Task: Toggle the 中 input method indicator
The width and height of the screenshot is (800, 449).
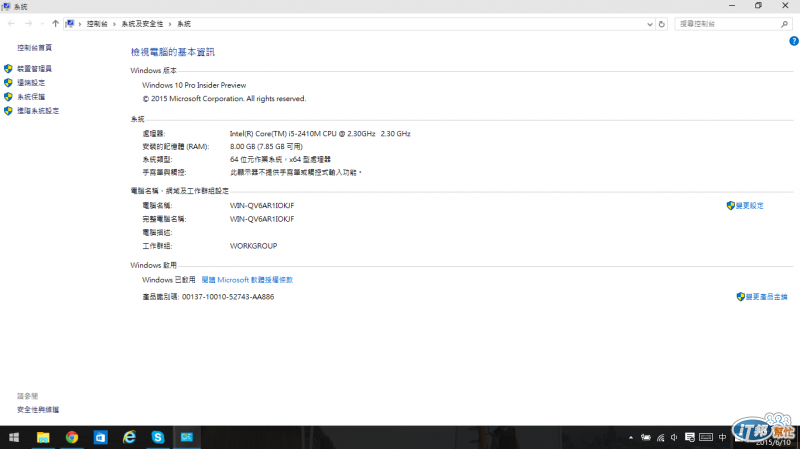Action: pos(722,438)
